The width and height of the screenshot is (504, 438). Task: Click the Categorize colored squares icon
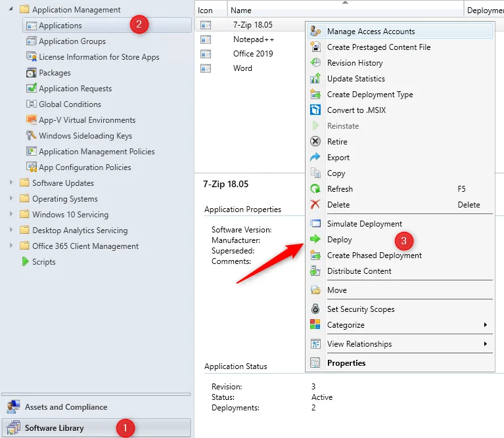[315, 324]
